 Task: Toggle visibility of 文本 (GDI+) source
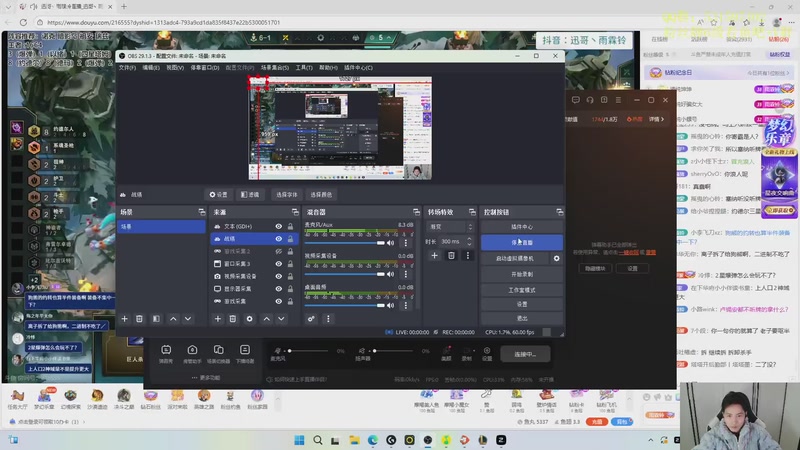pyautogui.click(x=279, y=227)
